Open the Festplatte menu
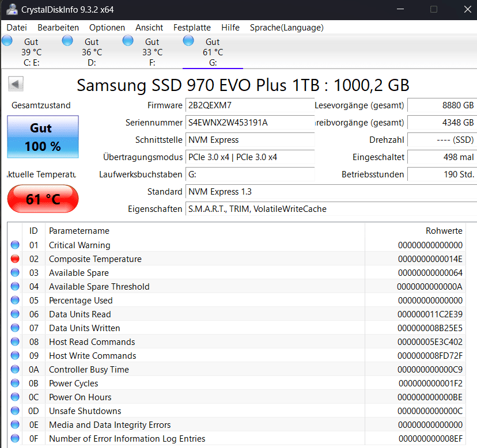Image resolution: width=477 pixels, height=448 pixels. pos(192,28)
